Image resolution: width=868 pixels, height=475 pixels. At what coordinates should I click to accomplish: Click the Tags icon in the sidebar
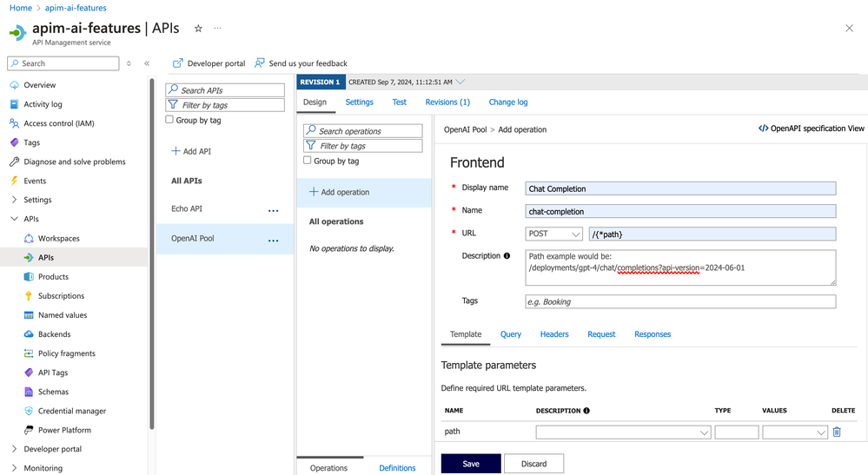15,142
